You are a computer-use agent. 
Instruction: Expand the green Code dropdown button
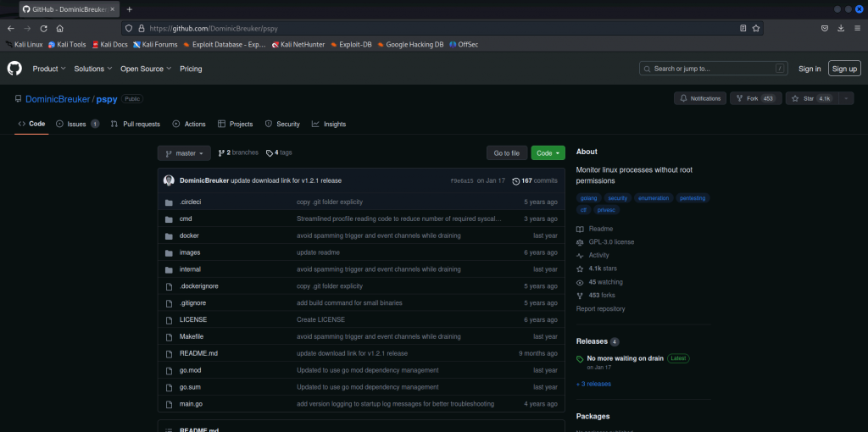coord(548,153)
